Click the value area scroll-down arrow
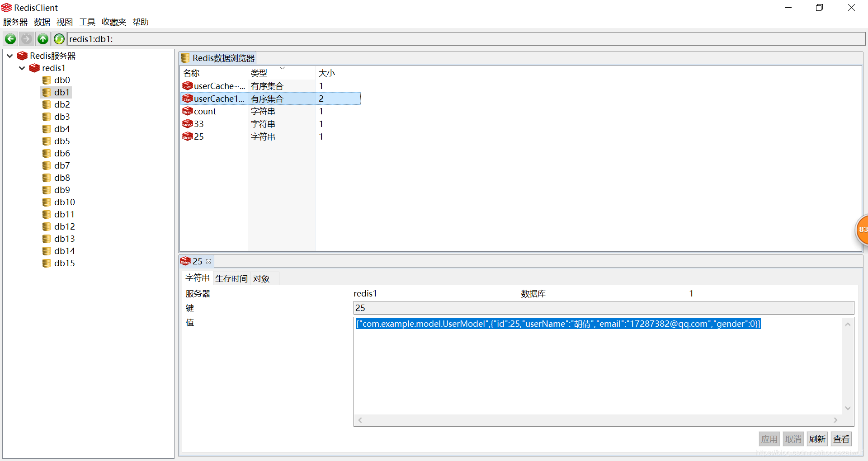The width and height of the screenshot is (868, 461). 848,408
